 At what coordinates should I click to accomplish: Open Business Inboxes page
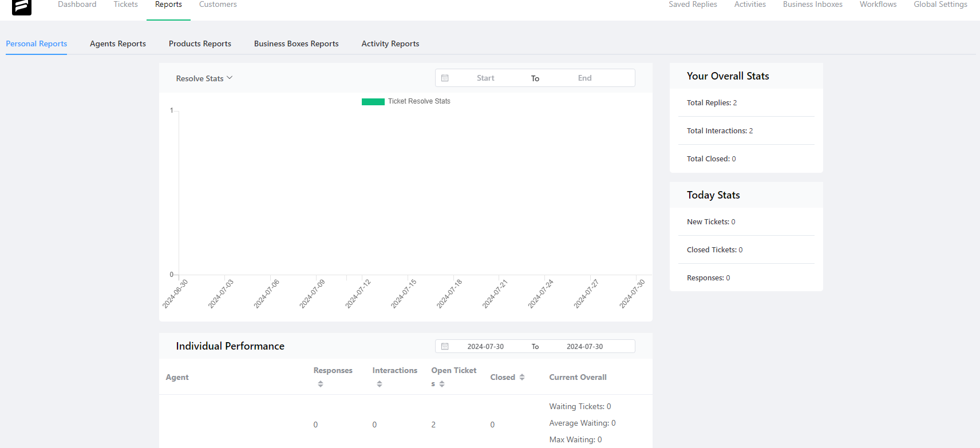tap(813, 5)
